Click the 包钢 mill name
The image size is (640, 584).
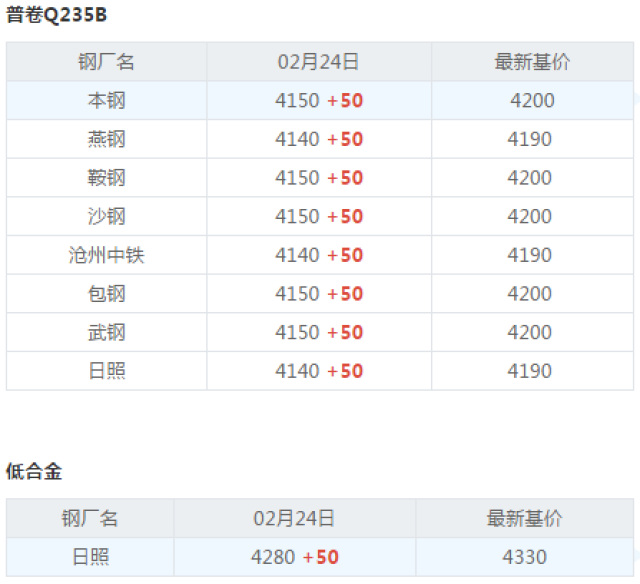point(107,293)
